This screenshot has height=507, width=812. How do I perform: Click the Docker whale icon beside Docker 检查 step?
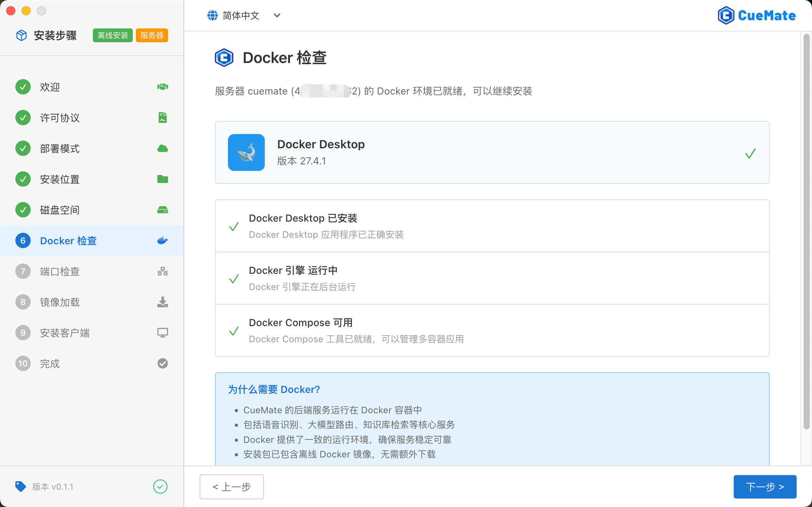point(162,240)
